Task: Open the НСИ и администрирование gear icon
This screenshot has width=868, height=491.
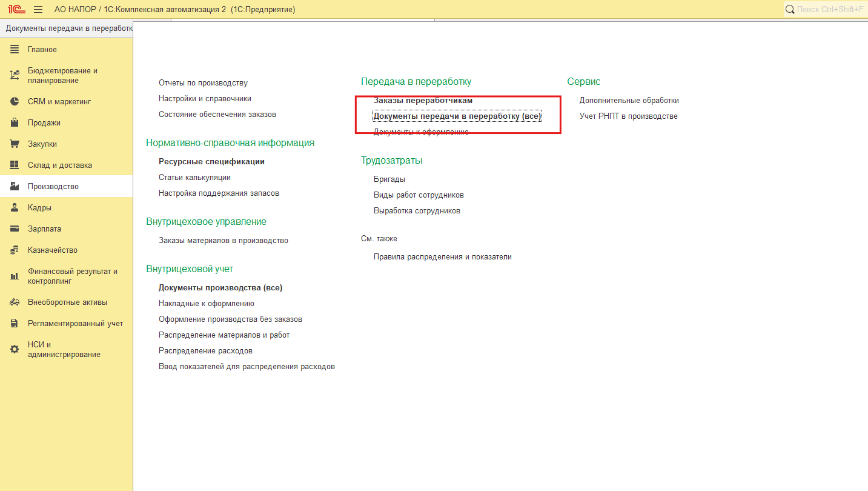Action: [15, 350]
